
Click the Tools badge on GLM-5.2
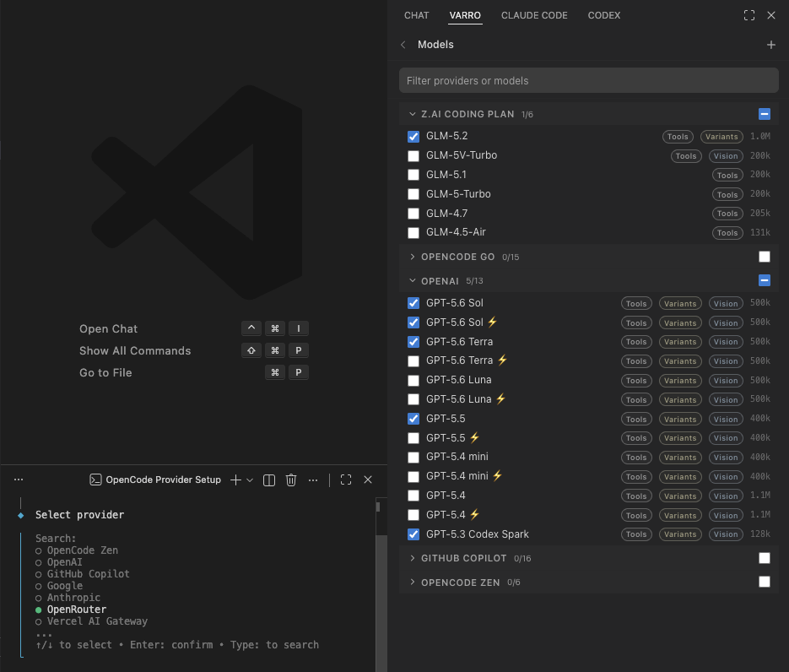coord(678,137)
